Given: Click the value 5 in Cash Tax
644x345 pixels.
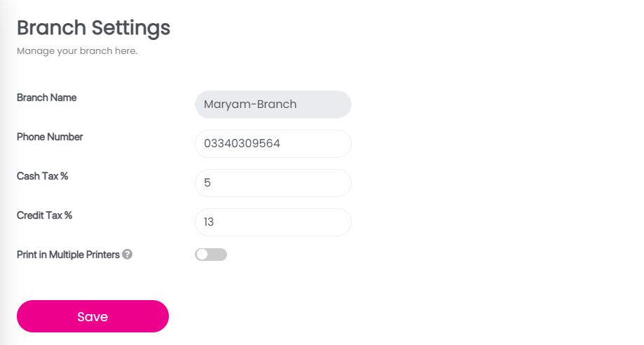Looking at the screenshot, I should [207, 183].
